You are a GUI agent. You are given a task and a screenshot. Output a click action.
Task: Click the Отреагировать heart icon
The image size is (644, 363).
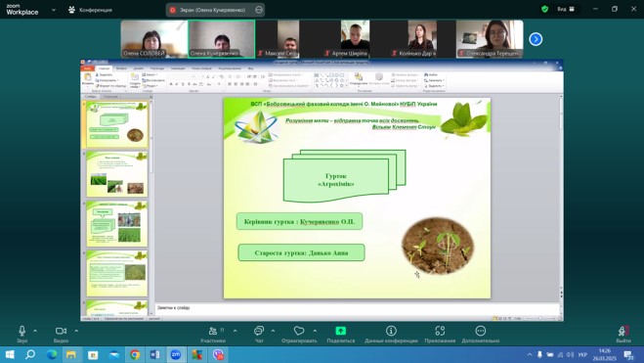tap(299, 331)
